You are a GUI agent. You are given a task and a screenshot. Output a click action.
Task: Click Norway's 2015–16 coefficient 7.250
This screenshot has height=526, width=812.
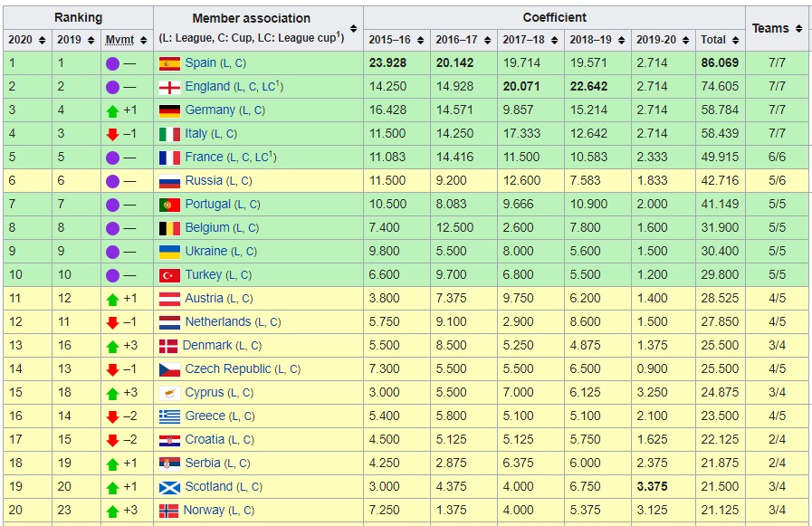click(x=384, y=510)
